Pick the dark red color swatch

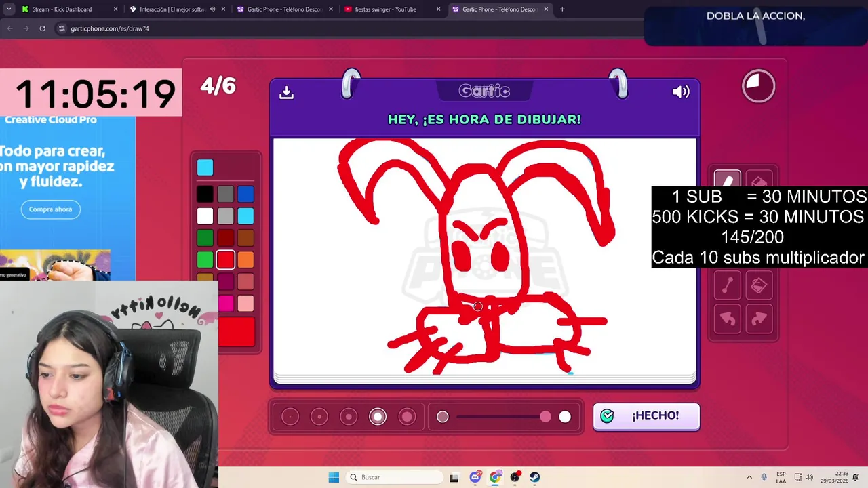226,238
